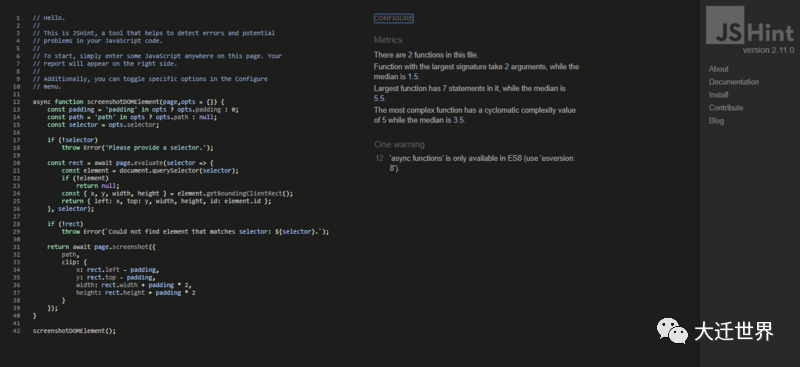Click the 'height: rect.height + padding * 2' line
The height and width of the screenshot is (367, 800).
136,293
